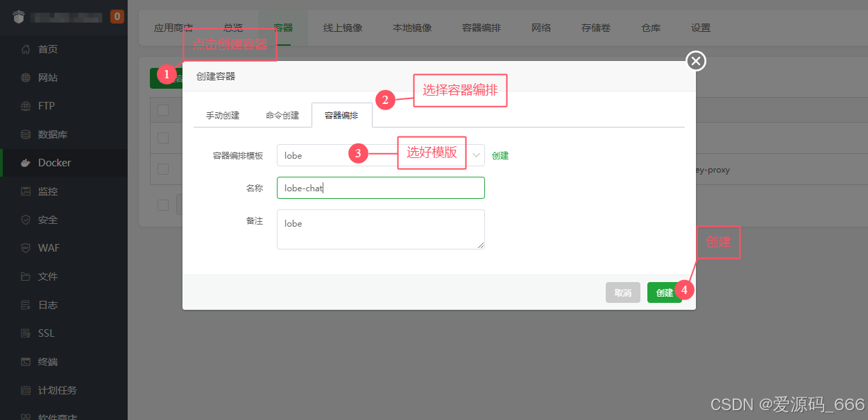Click the Docker whale icon in sidebar
This screenshot has width=868, height=420.
[x=26, y=163]
